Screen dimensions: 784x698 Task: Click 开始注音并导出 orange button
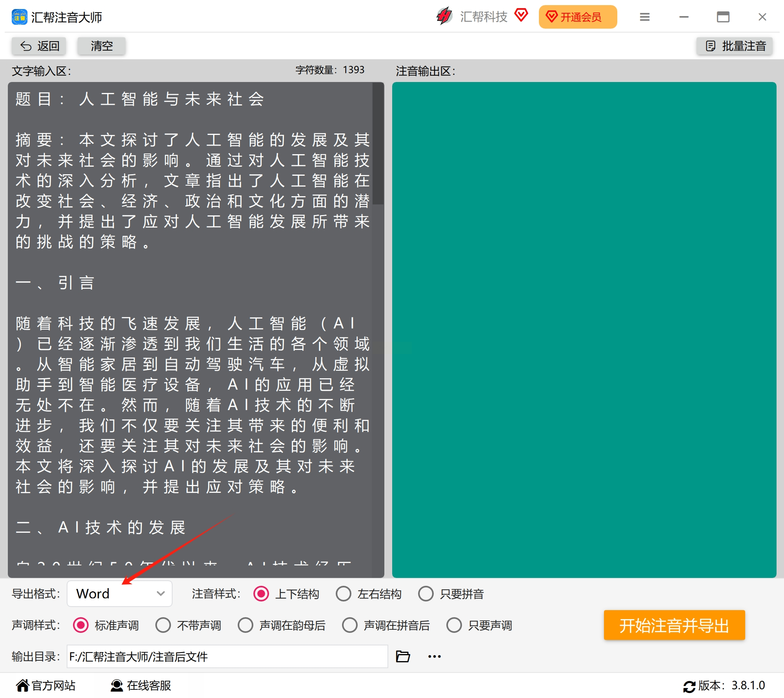click(x=674, y=625)
